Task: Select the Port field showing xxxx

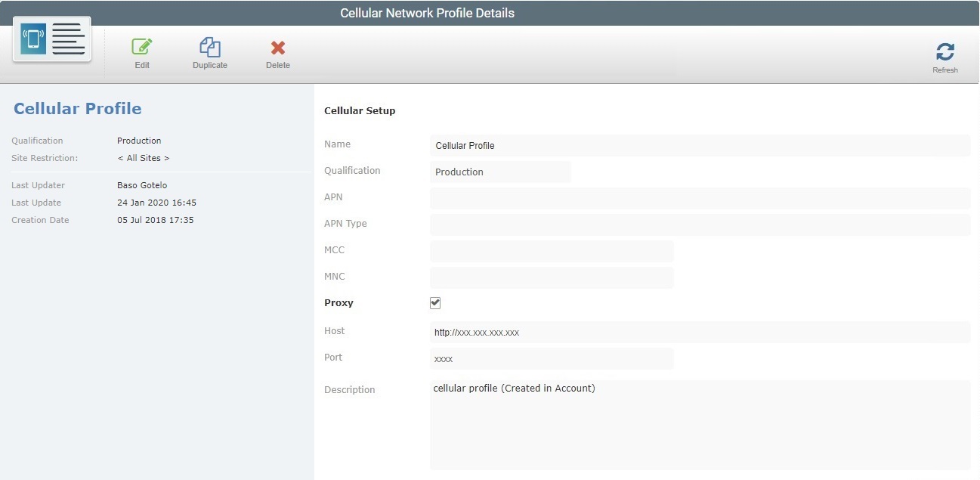Action: click(552, 358)
